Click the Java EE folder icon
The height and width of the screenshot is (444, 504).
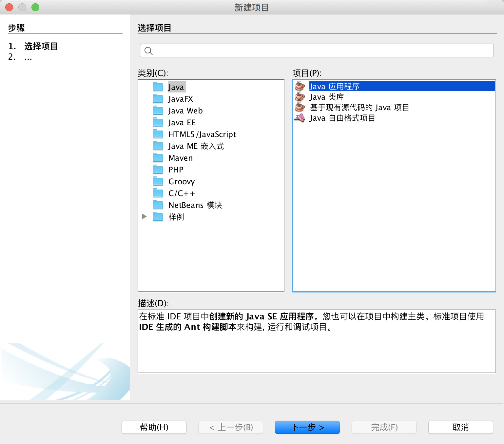point(158,122)
